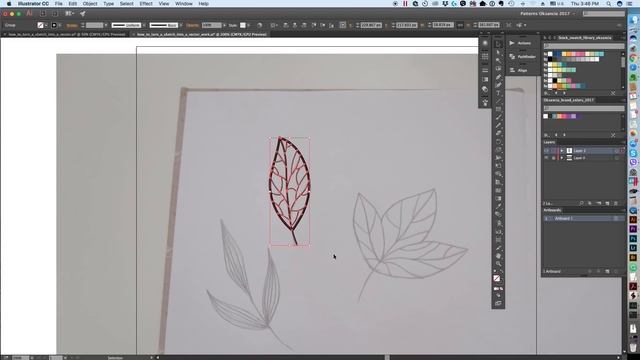Image resolution: width=640 pixels, height=360 pixels.
Task: Click the Fill and Stroke indicator in toolbar
Action: [498, 279]
